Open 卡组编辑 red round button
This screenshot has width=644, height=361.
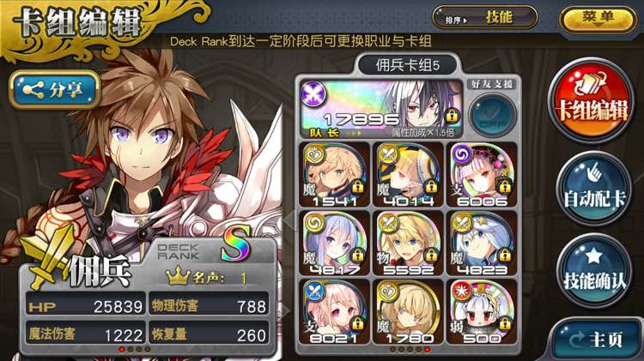[592, 101]
